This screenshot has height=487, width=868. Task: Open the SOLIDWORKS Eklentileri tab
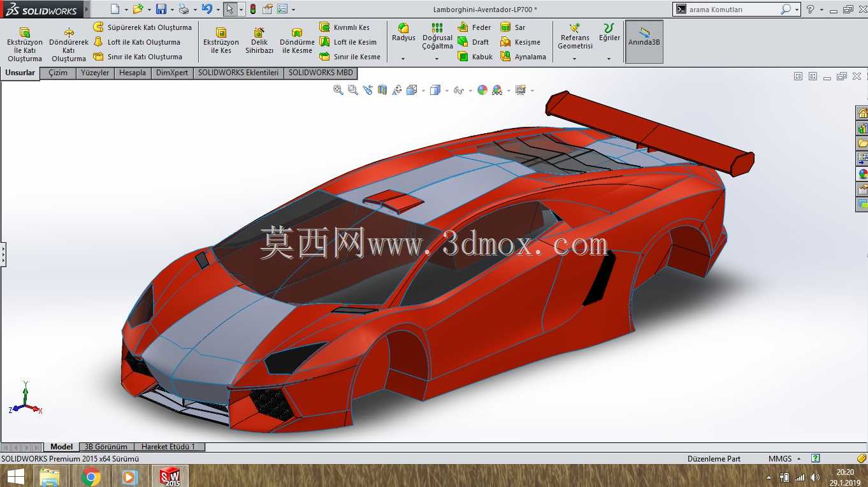(x=238, y=73)
